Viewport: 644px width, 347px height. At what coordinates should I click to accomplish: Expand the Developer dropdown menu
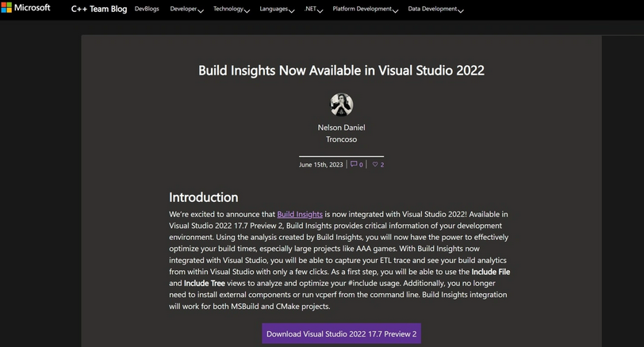(x=186, y=9)
